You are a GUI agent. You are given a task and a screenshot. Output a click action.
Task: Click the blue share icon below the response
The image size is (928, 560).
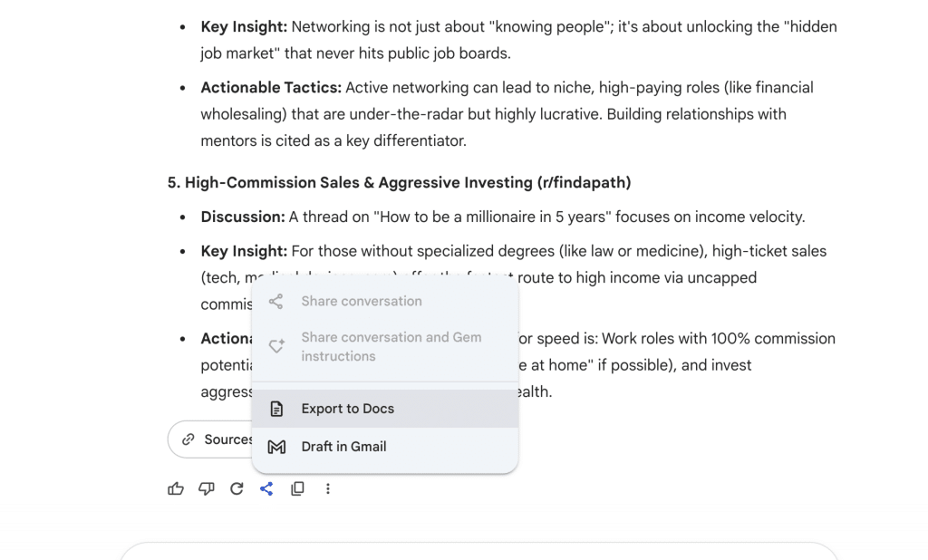pos(266,488)
